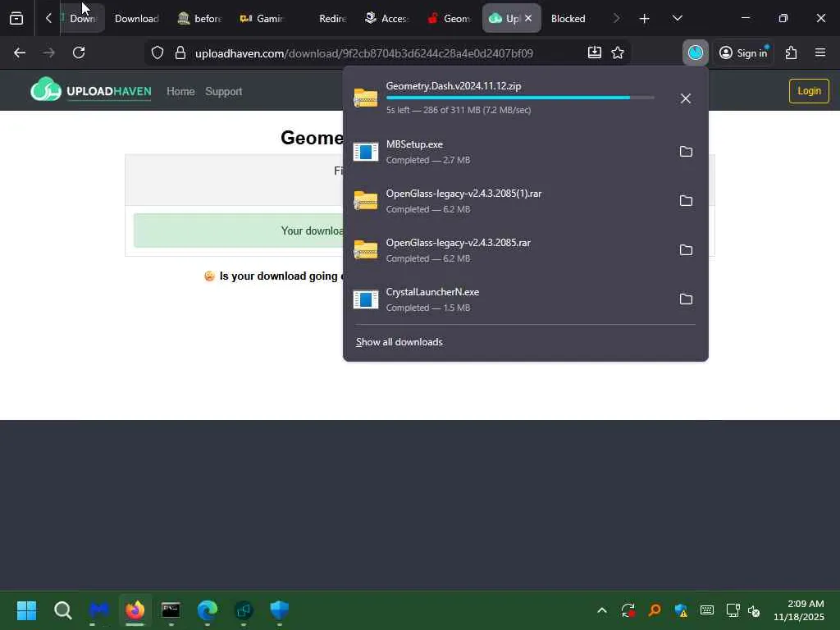Open muted volume tray icon

point(754,610)
